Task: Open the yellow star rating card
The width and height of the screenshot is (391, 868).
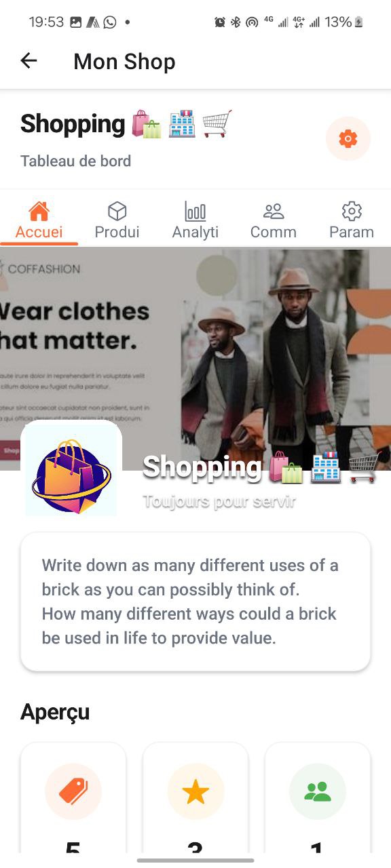Action: pyautogui.click(x=195, y=797)
